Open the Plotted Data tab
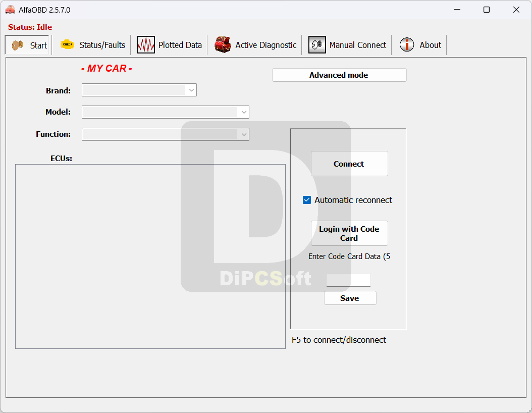 tap(169, 45)
